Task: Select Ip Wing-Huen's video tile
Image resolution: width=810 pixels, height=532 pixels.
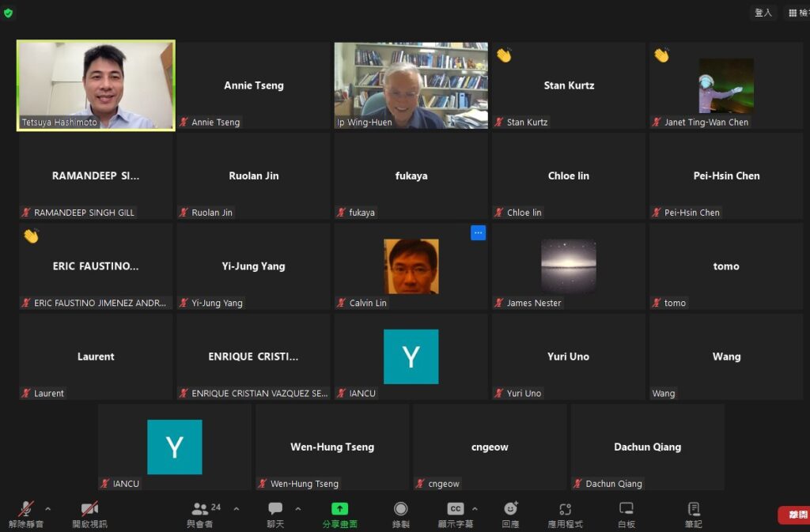Action: [411, 85]
